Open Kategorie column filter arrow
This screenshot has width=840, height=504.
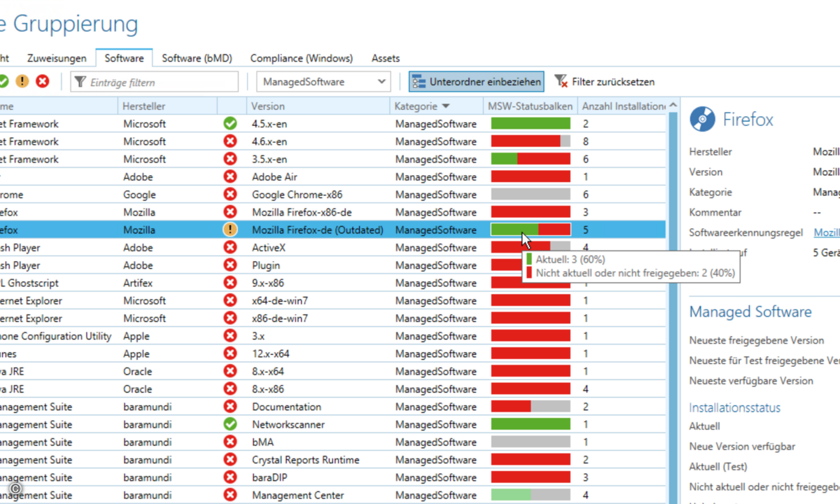446,106
